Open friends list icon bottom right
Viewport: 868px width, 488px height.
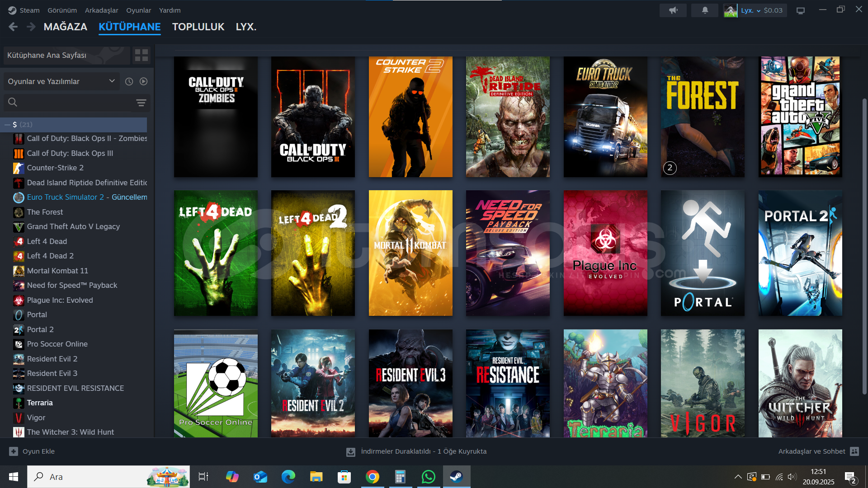tap(854, 451)
